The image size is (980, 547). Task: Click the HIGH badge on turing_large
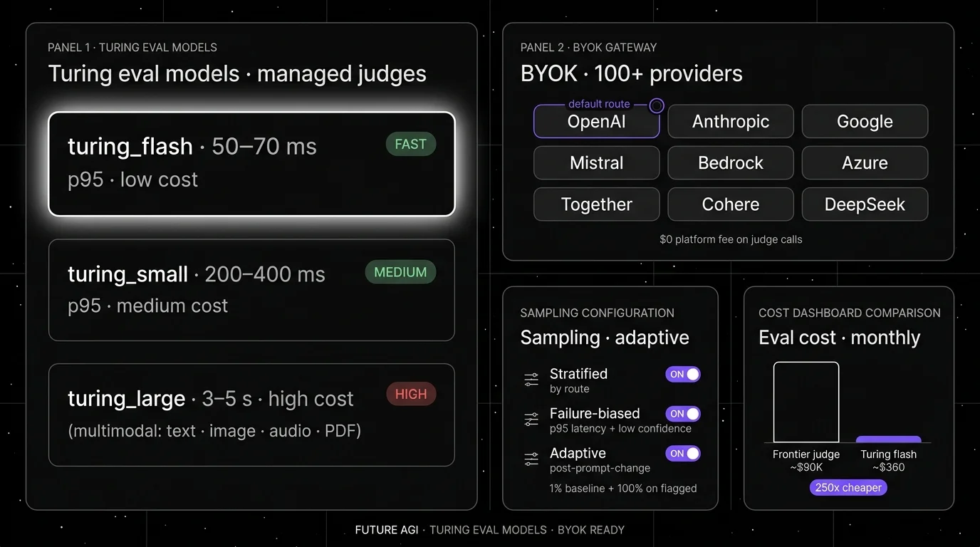coord(411,394)
